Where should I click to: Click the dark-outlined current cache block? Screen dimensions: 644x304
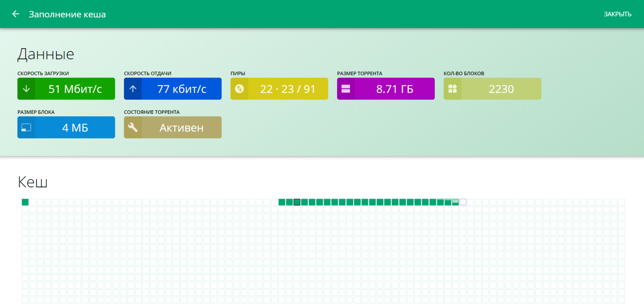coord(297,202)
